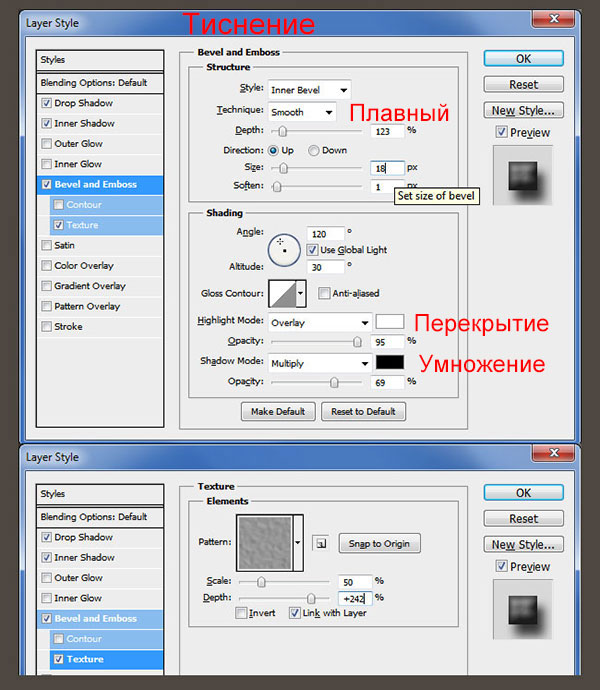Click OK button in bottom Texture dialog
Viewport: 600px width, 690px height.
click(x=523, y=493)
